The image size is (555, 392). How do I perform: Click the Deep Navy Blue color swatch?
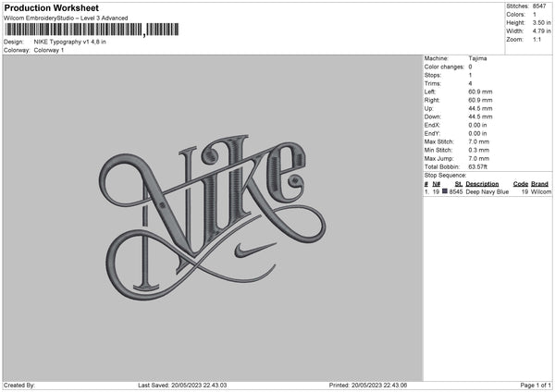445,191
